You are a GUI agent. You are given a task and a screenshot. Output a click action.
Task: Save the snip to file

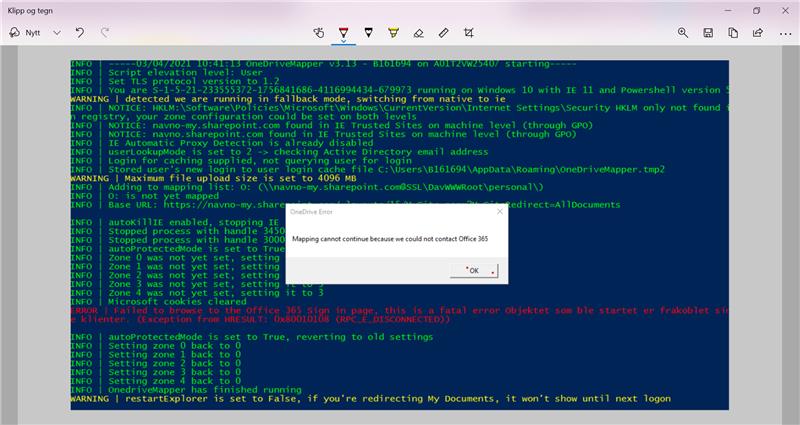click(708, 33)
